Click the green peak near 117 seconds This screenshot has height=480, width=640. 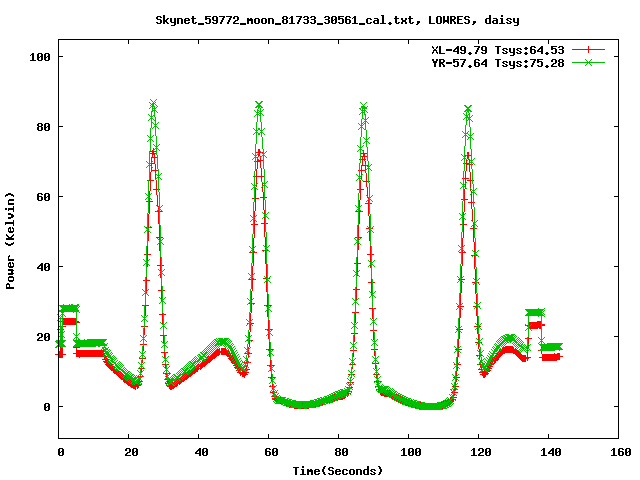click(x=468, y=109)
